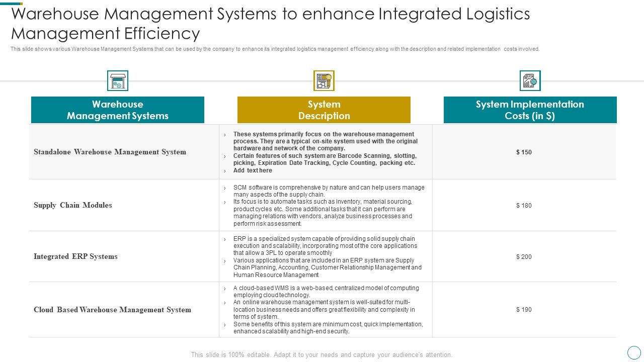This screenshot has height=362, width=644.
Task: Click the warehouse storefront icon above the teal header
Action: coord(118,80)
